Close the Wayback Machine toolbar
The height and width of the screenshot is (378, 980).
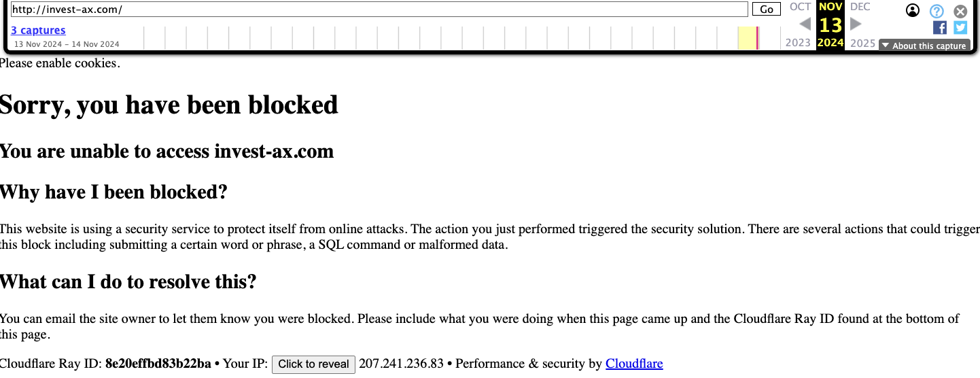point(960,12)
